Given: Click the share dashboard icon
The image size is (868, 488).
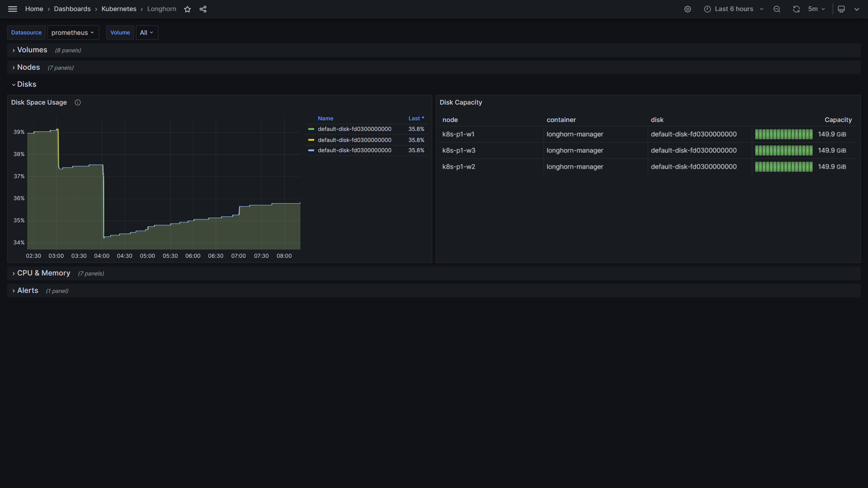Looking at the screenshot, I should [203, 9].
